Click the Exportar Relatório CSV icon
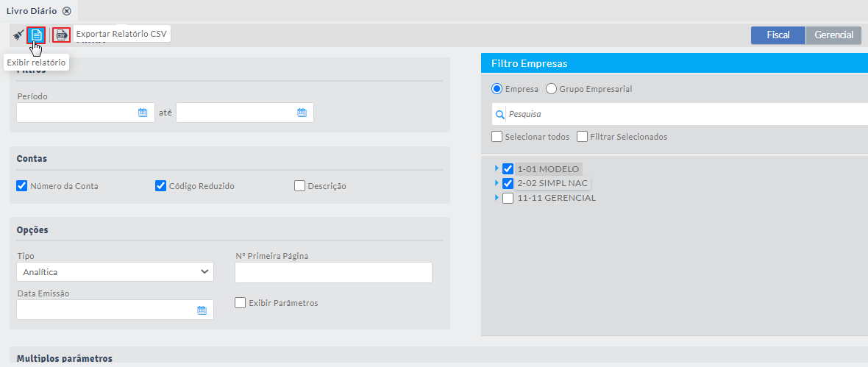The image size is (868, 367). click(x=62, y=35)
